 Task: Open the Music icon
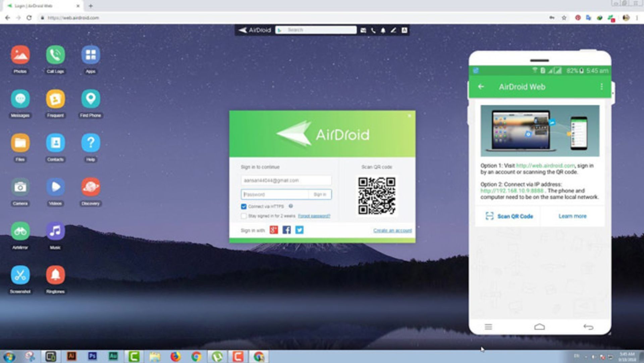tap(55, 231)
